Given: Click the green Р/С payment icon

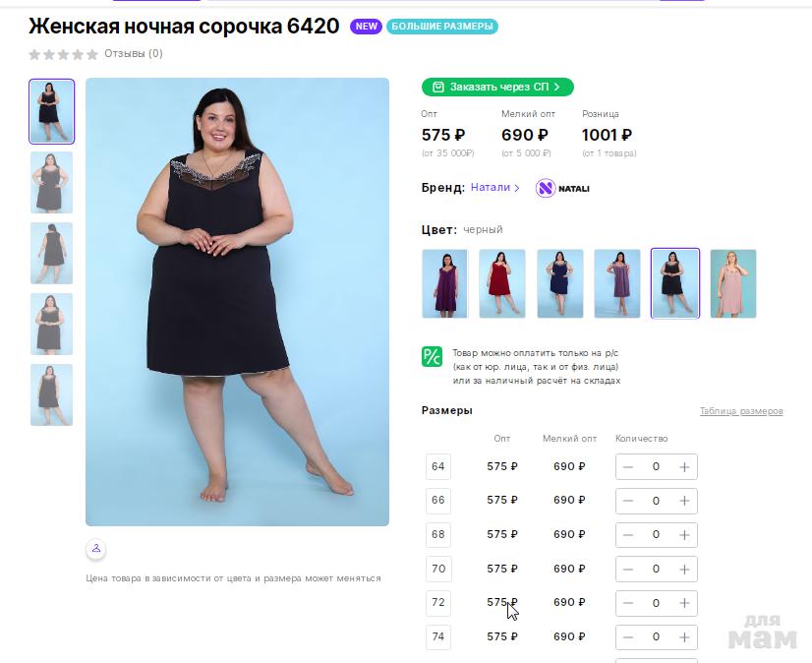Looking at the screenshot, I should point(432,356).
